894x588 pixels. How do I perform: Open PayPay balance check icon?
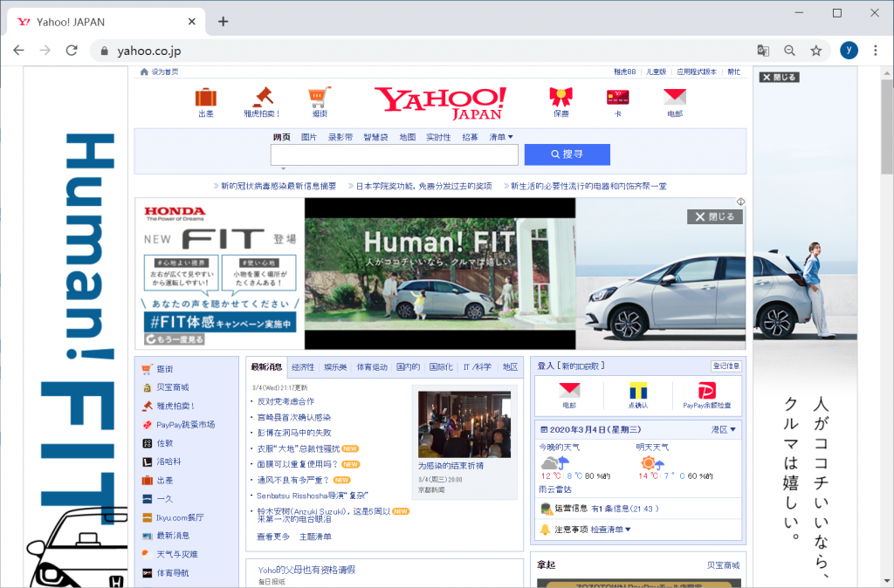point(706,392)
